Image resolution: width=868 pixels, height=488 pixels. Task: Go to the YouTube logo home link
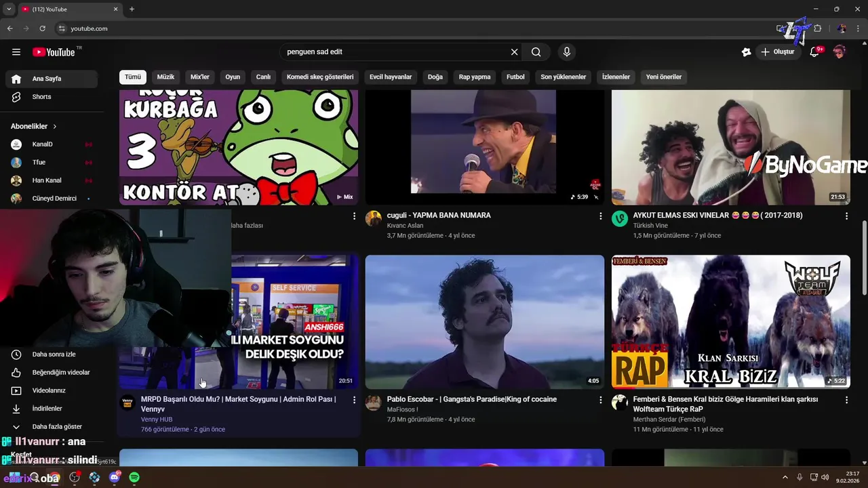coord(54,52)
